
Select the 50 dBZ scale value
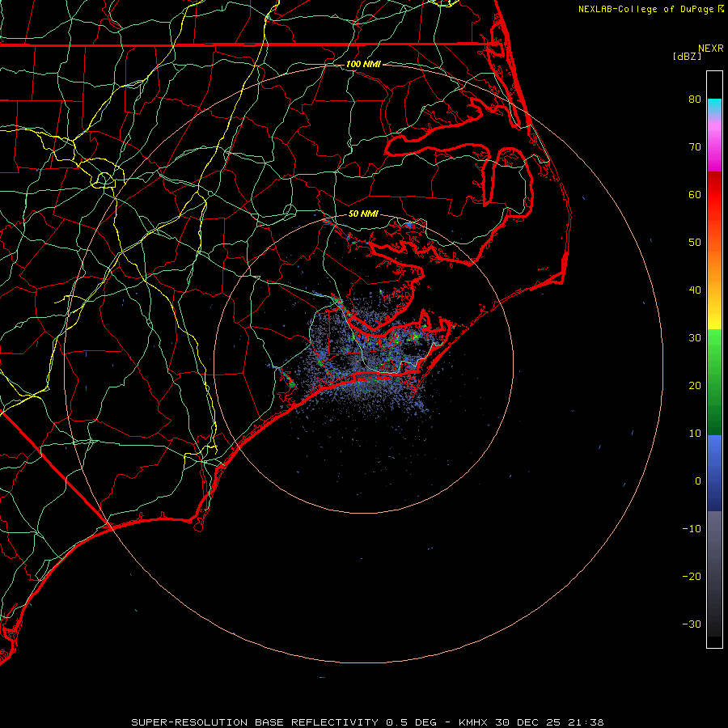pos(695,243)
